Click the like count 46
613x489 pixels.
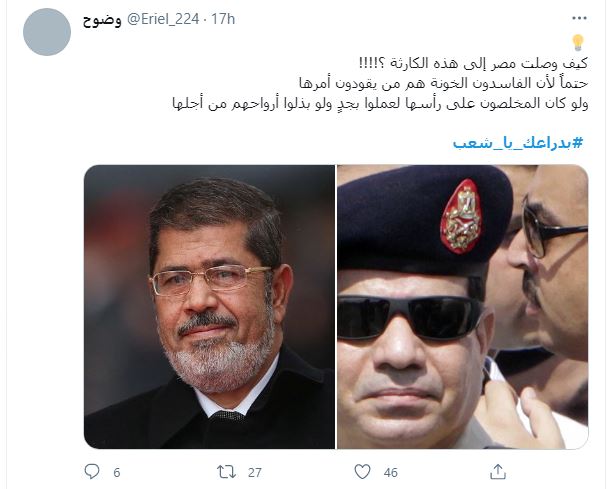(x=391, y=473)
